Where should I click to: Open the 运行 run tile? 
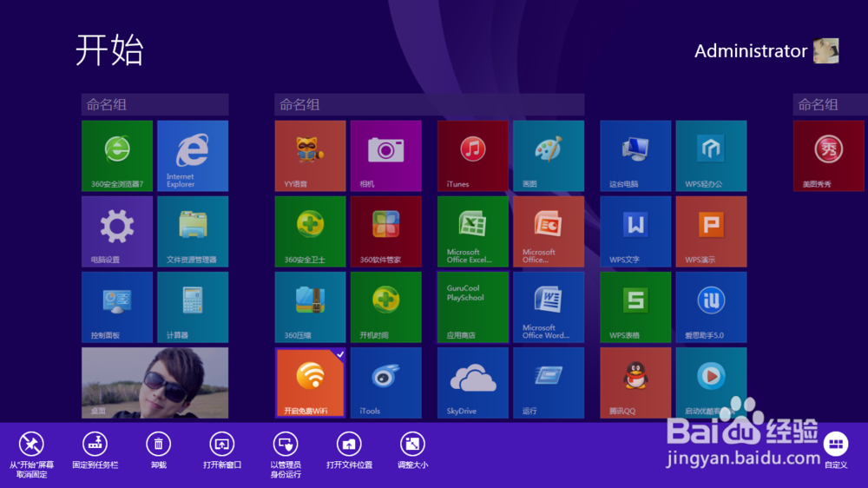pos(549,383)
